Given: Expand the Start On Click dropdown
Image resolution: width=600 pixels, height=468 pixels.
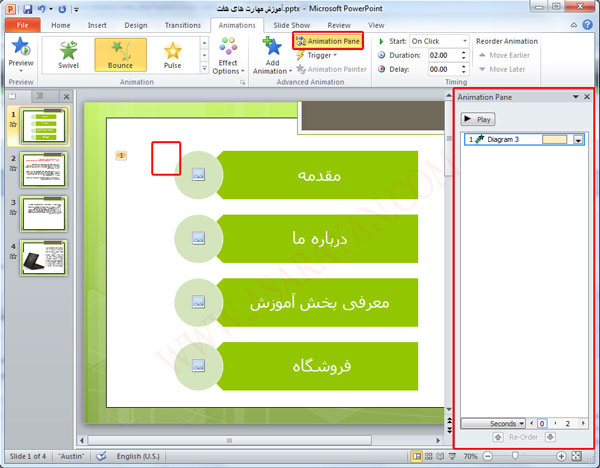Looking at the screenshot, I should tap(464, 41).
